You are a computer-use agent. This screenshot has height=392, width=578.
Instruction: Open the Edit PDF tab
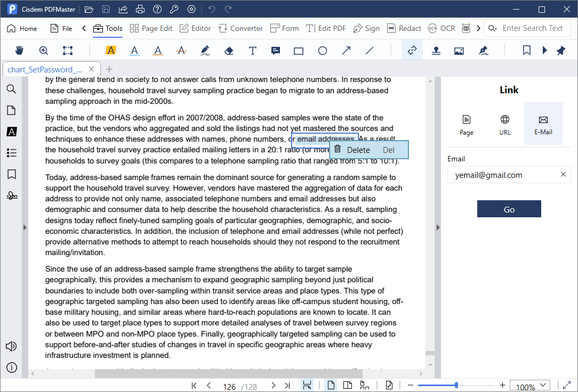pyautogui.click(x=326, y=28)
